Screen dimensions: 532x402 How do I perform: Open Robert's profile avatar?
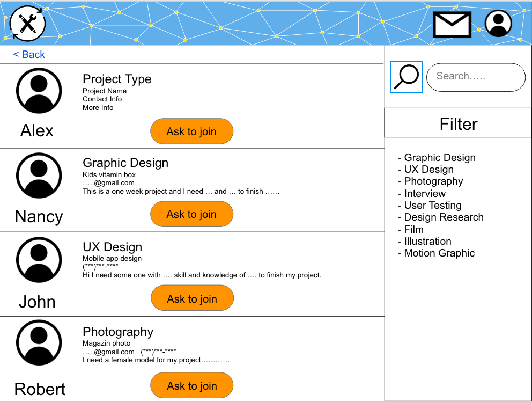[39, 342]
